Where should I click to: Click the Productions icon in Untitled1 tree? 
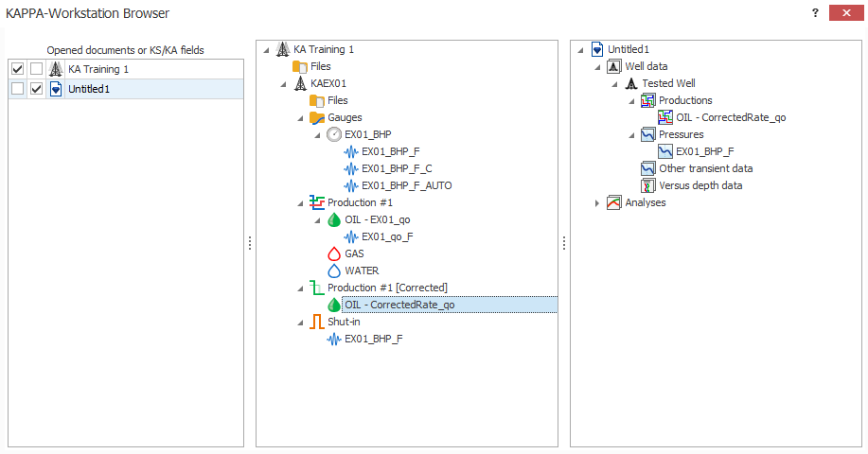tap(648, 100)
